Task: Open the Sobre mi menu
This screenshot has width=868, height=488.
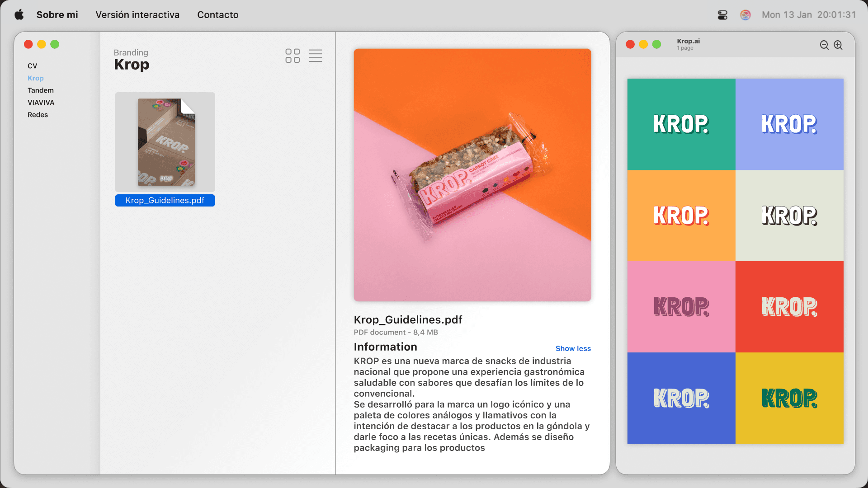Action: pyautogui.click(x=57, y=15)
